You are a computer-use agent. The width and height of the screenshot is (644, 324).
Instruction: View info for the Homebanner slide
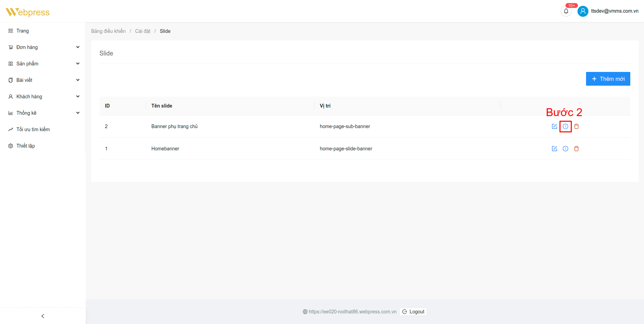tap(565, 149)
